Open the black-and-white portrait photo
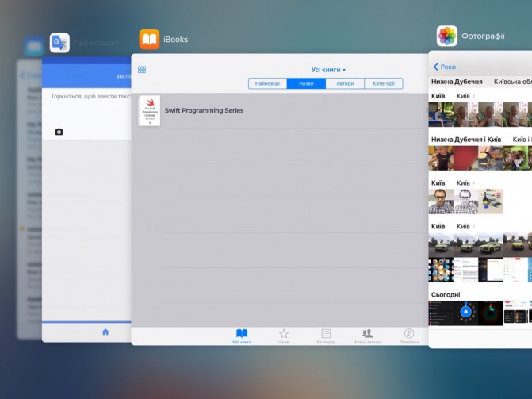This screenshot has height=399, width=532. tap(465, 201)
